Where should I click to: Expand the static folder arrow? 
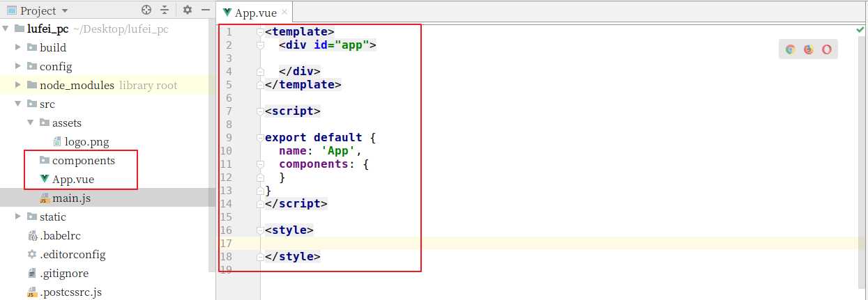(19, 217)
